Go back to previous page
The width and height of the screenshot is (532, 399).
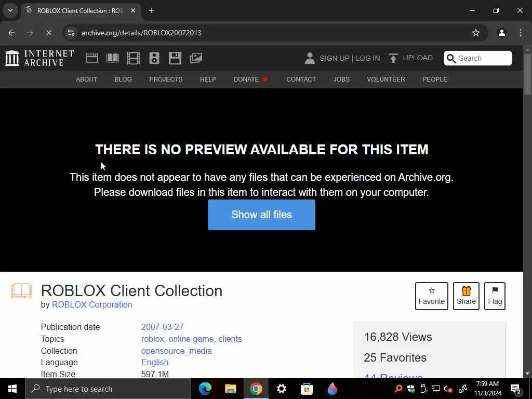(x=11, y=33)
